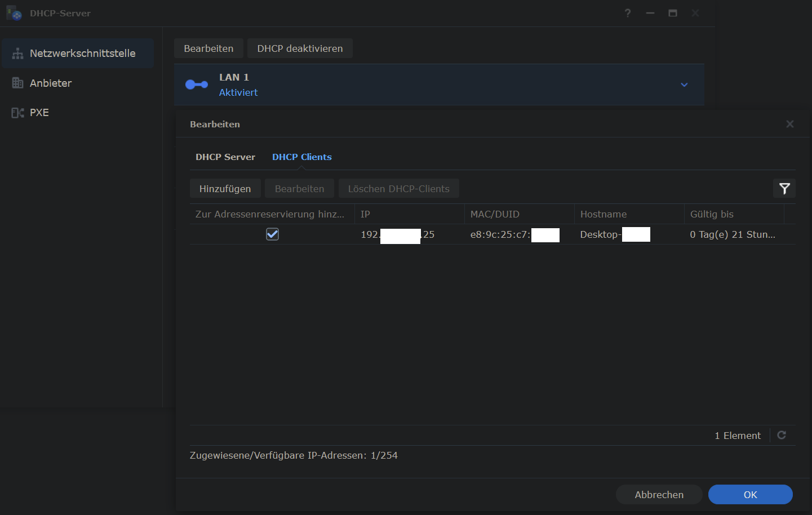
Task: Click the LAN 1 connection status icon
Action: pyautogui.click(x=197, y=85)
